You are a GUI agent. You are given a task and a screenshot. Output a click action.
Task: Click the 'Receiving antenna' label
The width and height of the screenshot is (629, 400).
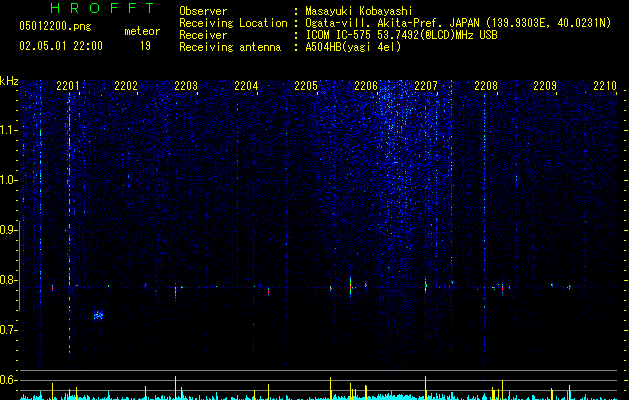click(230, 47)
